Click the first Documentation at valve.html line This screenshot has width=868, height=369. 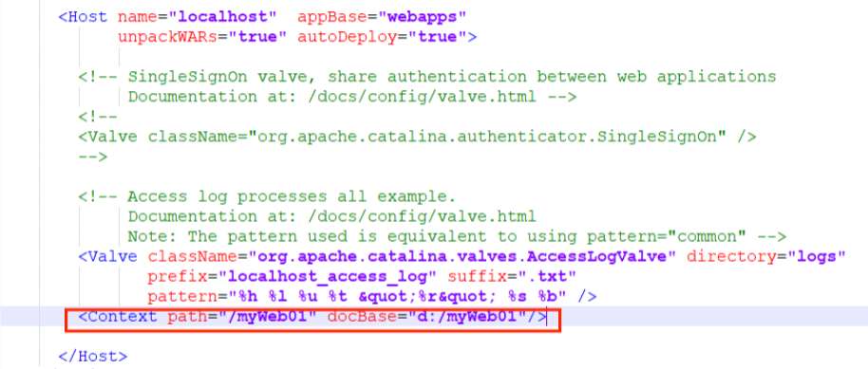pos(352,97)
